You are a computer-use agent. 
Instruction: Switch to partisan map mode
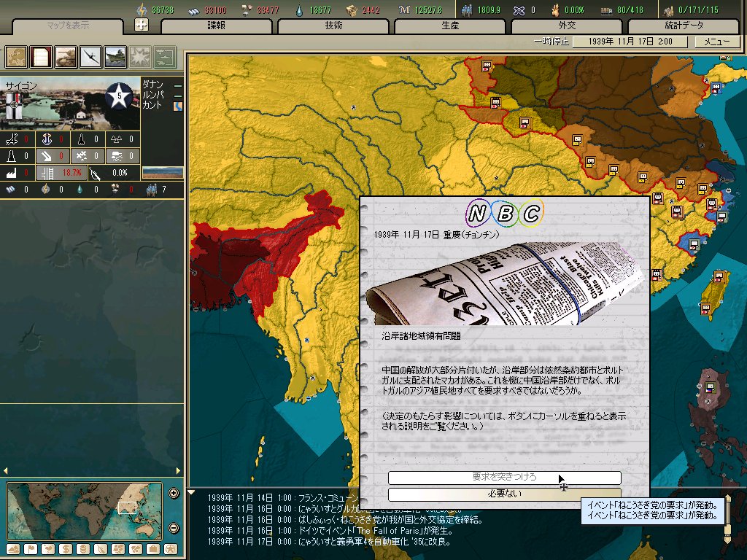tap(101, 549)
